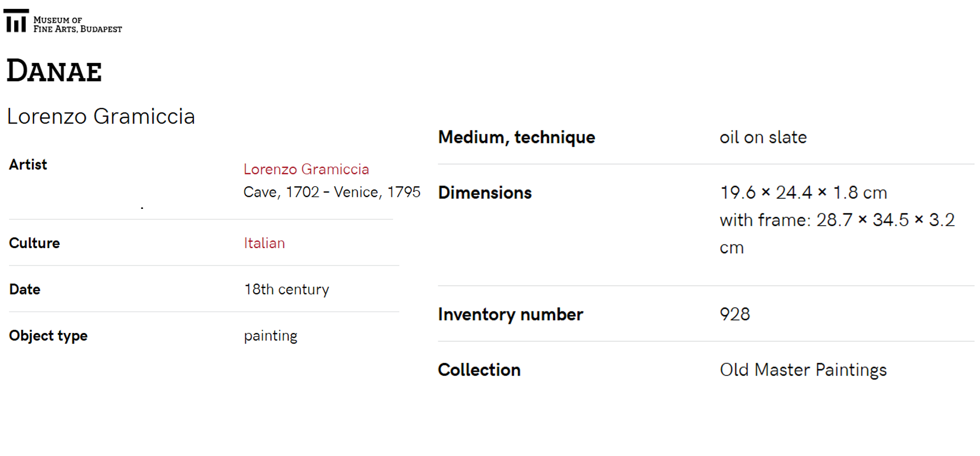Click the Date field label

(x=25, y=289)
